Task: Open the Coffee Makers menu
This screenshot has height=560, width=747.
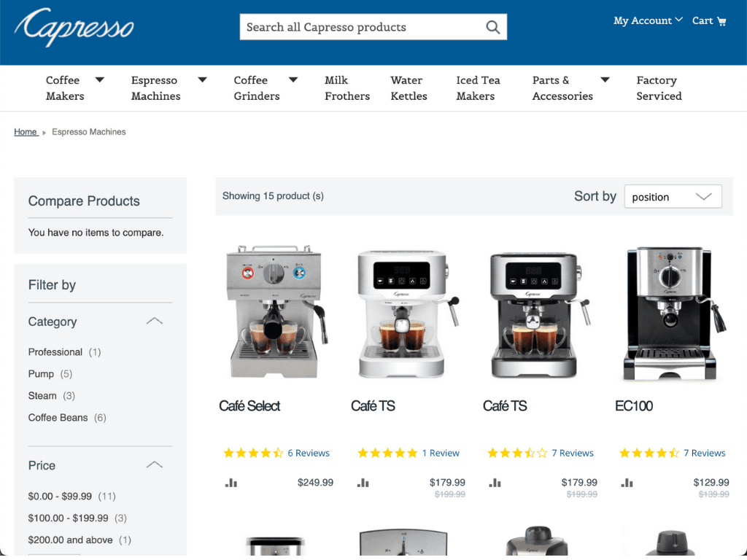Action: tap(65, 88)
